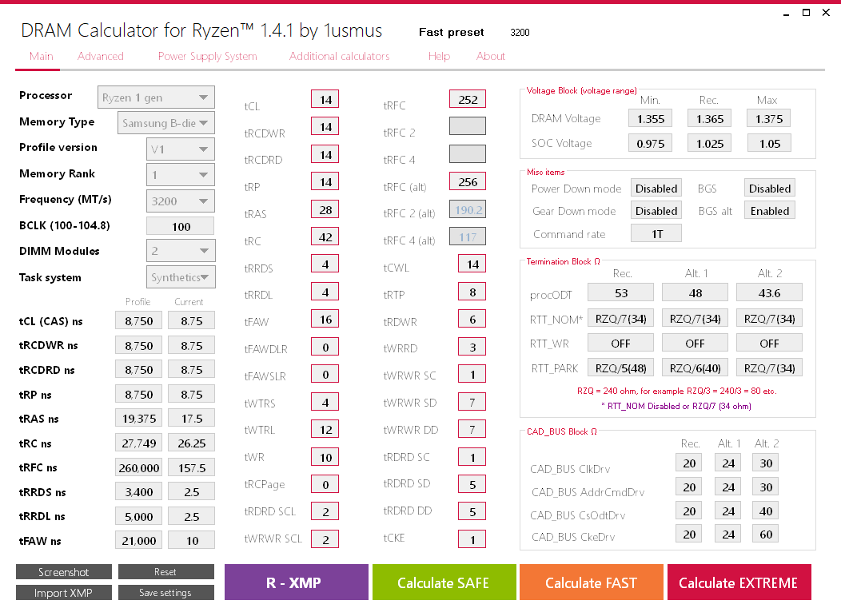Click the Save settings button

pyautogui.click(x=165, y=592)
